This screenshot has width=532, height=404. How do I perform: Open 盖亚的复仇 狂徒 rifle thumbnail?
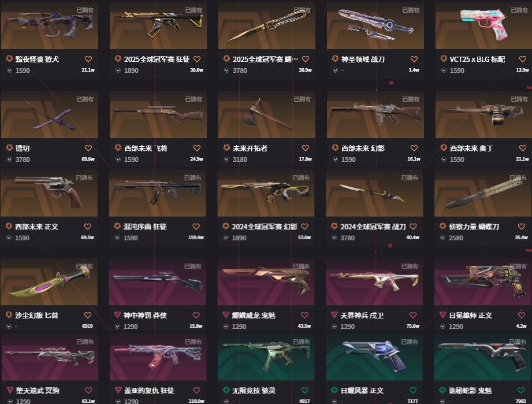[x=158, y=357]
